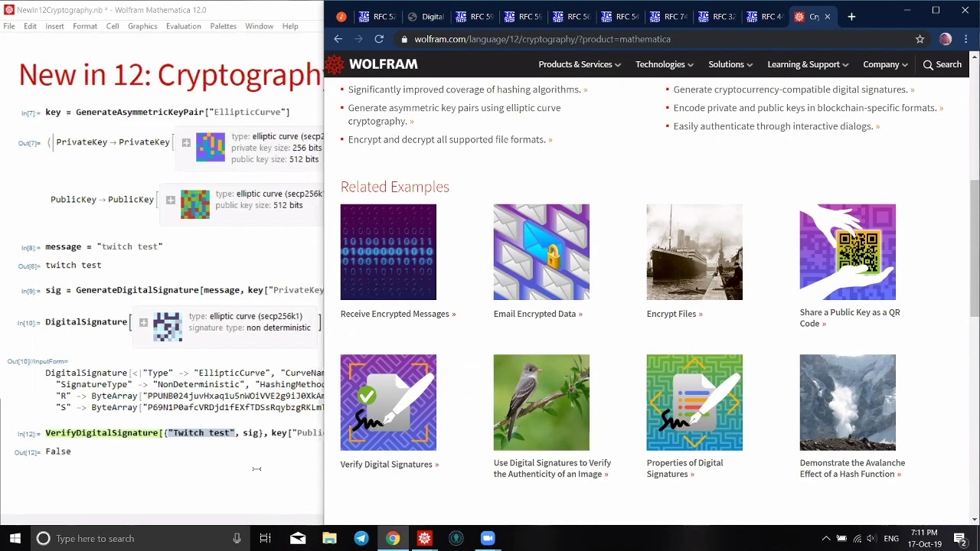Switch to Mathematica via the taskbar icon
The width and height of the screenshot is (980, 551).
point(424,539)
